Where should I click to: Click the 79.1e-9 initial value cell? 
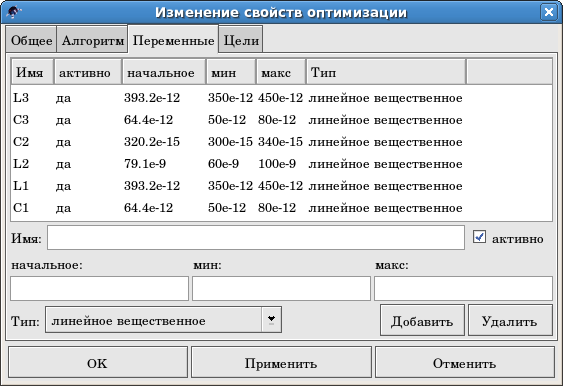[x=145, y=164]
